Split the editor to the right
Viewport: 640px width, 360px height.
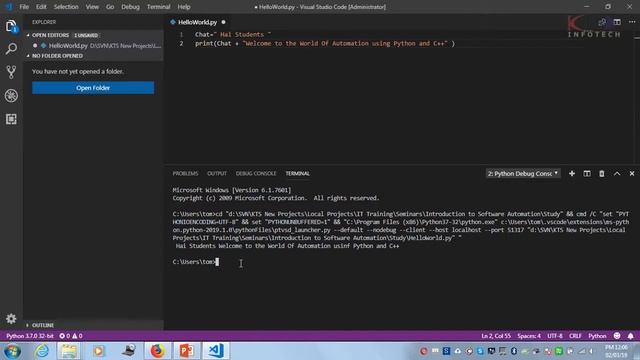click(x=617, y=22)
